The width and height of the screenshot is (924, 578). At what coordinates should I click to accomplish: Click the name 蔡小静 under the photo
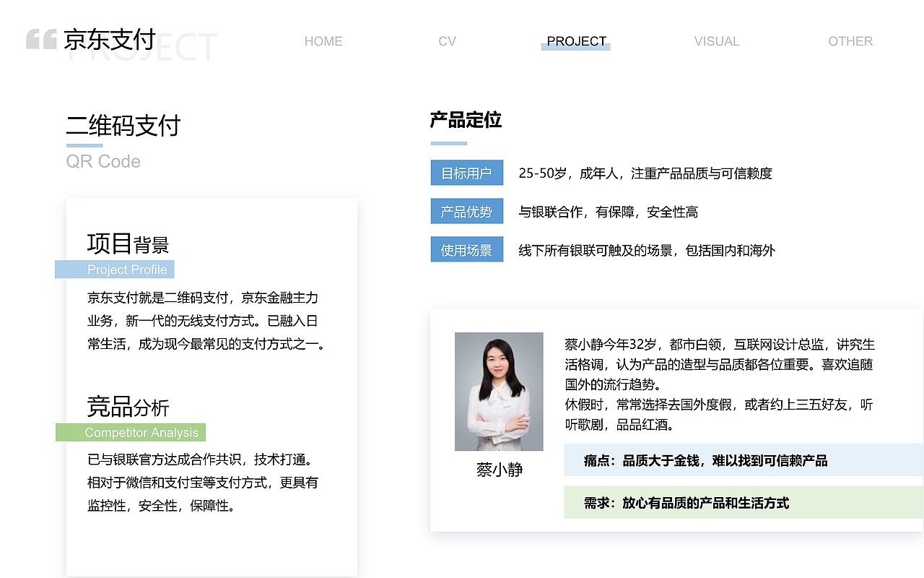500,470
